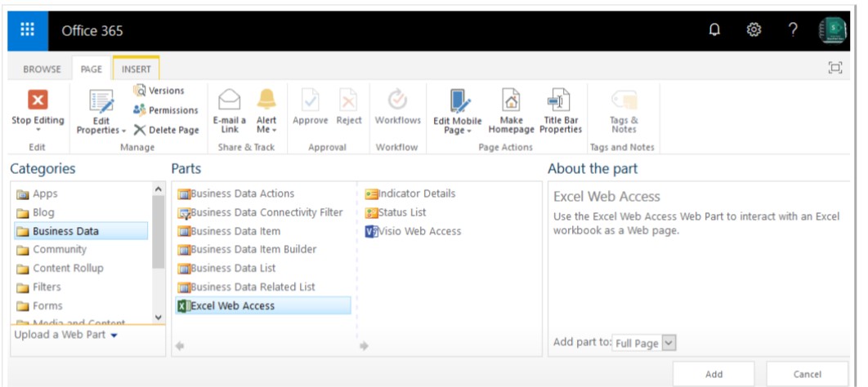
Task: Open the user profile picture menu
Action: point(833,30)
